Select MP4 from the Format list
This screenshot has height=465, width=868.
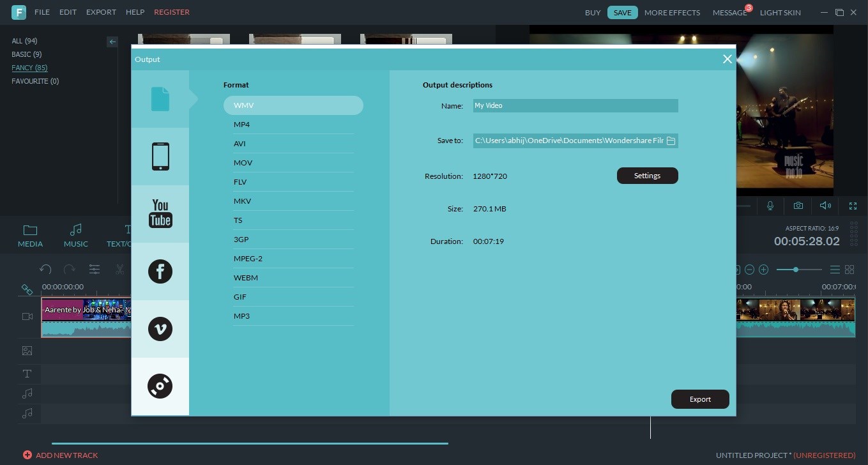[x=241, y=124]
